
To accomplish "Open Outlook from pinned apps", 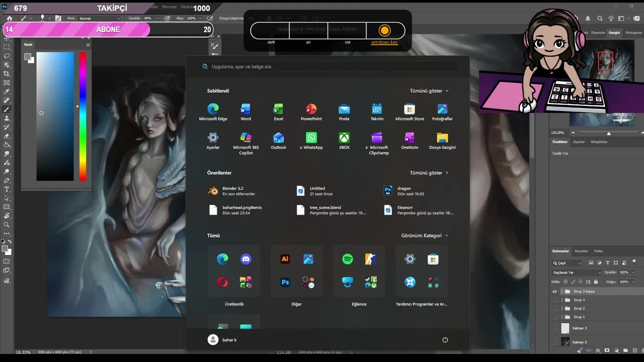I will [278, 141].
